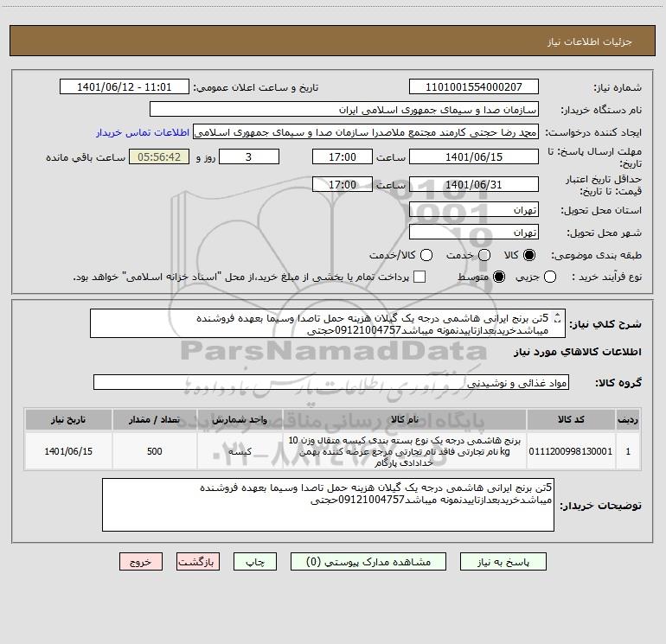Click the need date cell 1401/06/15
The width and height of the screenshot is (666, 644).
tap(68, 451)
